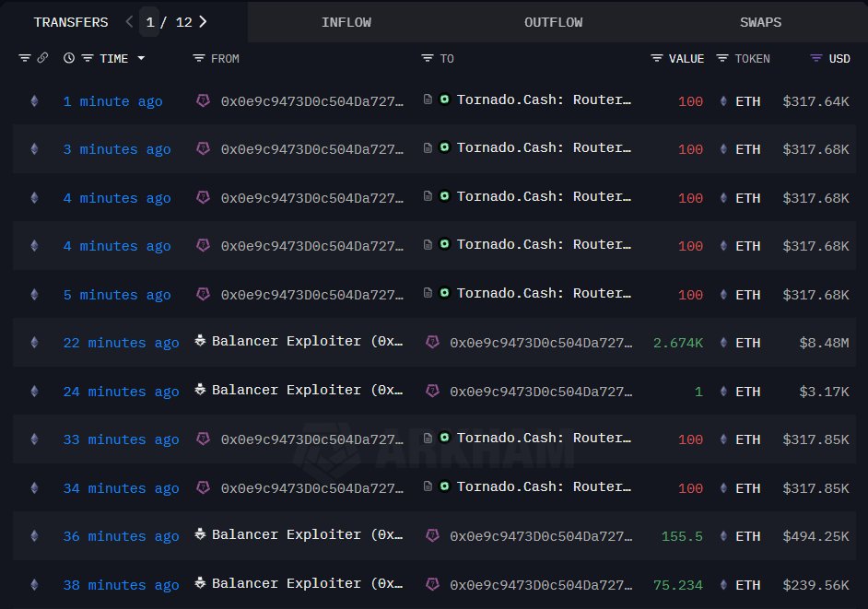Open the USD column filter
868x609 pixels.
coord(816,57)
